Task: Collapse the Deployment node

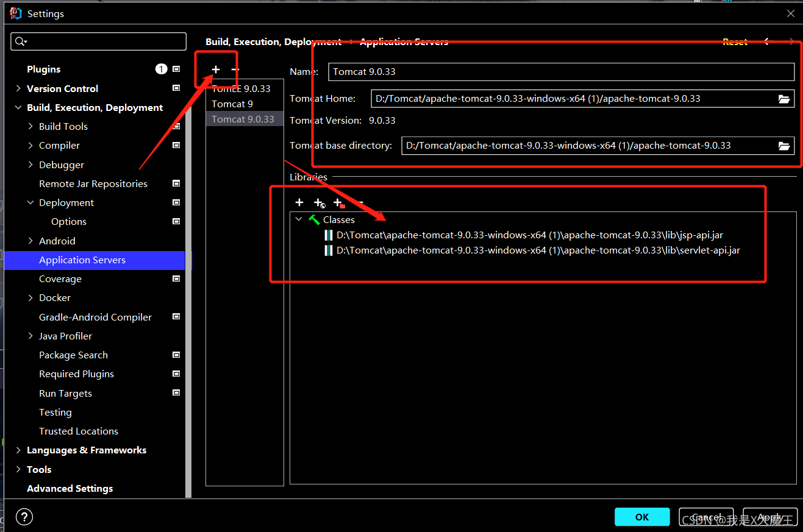Action: click(30, 202)
